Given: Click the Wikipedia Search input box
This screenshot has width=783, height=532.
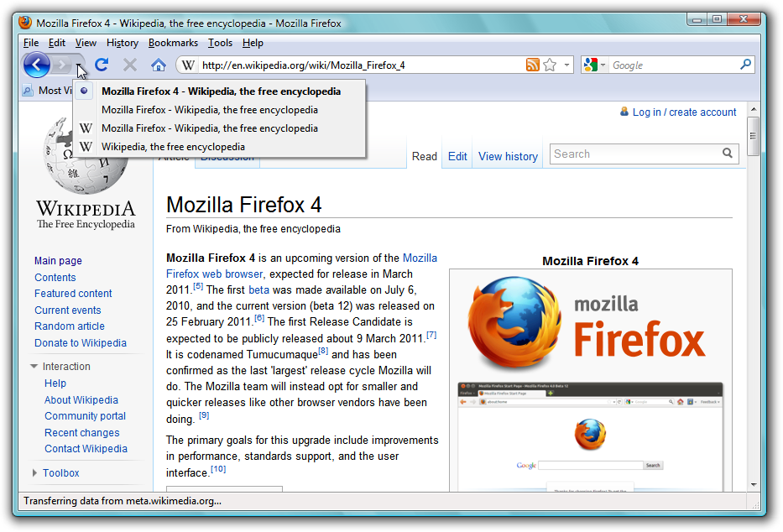Looking at the screenshot, I should pyautogui.click(x=635, y=154).
